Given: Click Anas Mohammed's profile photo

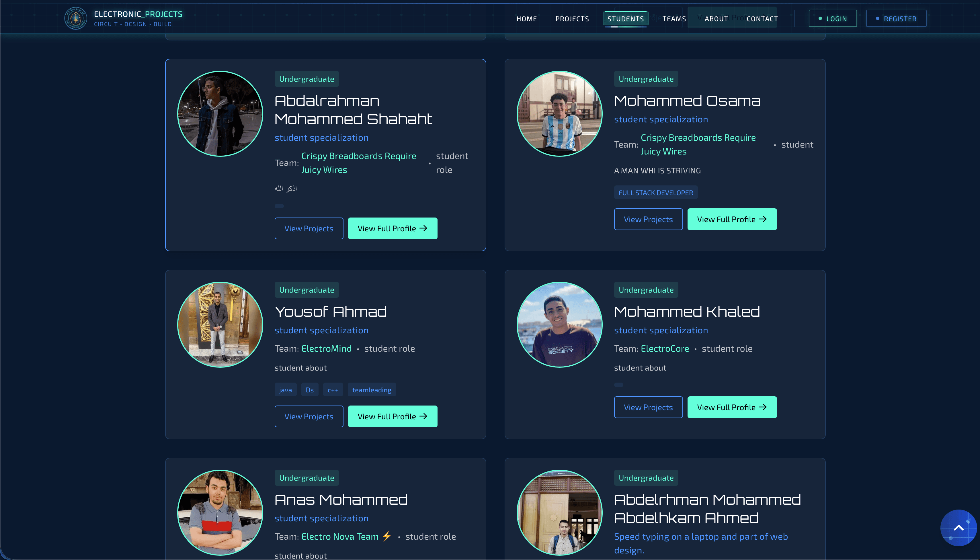Looking at the screenshot, I should 220,513.
